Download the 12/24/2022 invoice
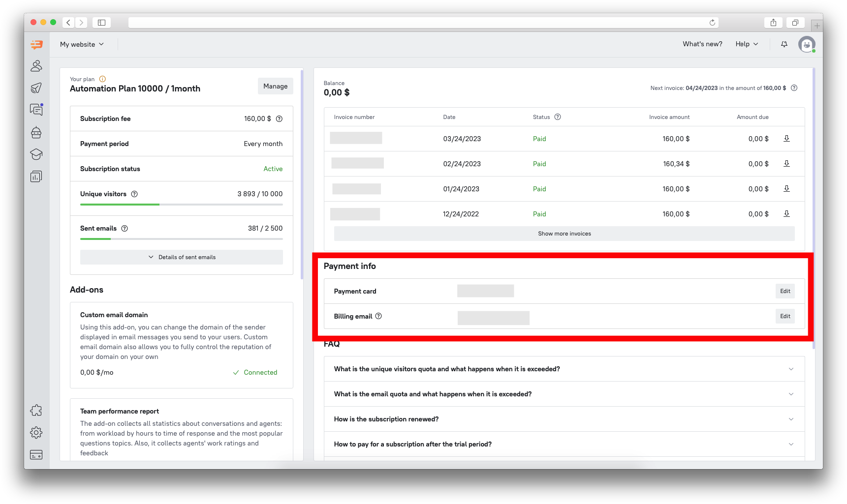 (x=786, y=214)
